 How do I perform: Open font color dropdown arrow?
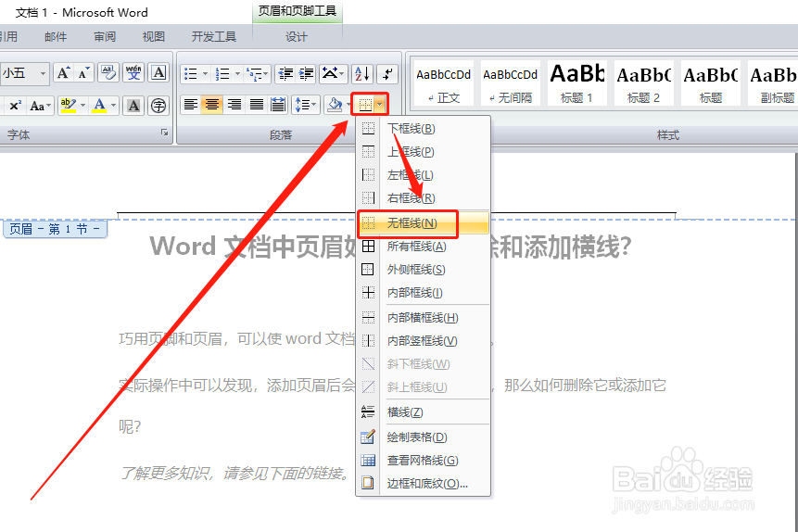click(x=114, y=106)
